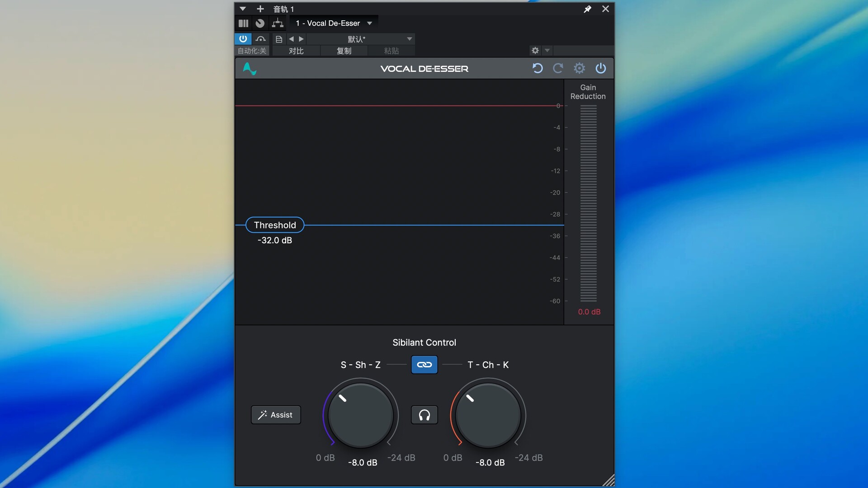Click the knob-shaped macro controls icon

260,23
